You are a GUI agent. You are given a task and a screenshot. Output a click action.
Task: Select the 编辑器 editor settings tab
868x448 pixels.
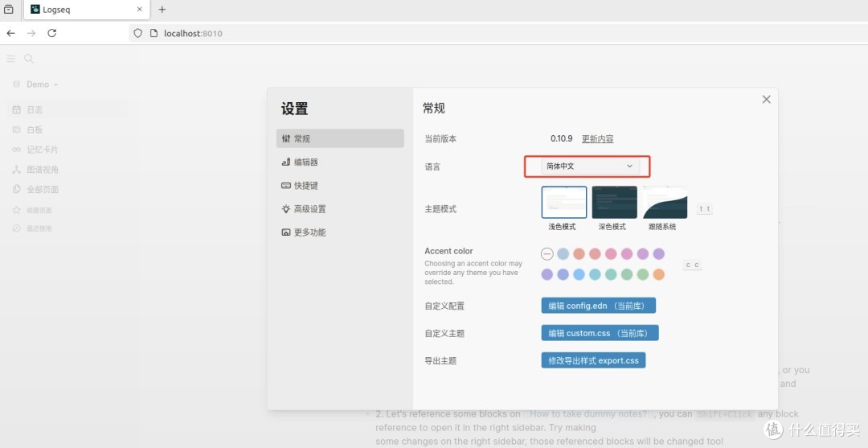coord(340,162)
